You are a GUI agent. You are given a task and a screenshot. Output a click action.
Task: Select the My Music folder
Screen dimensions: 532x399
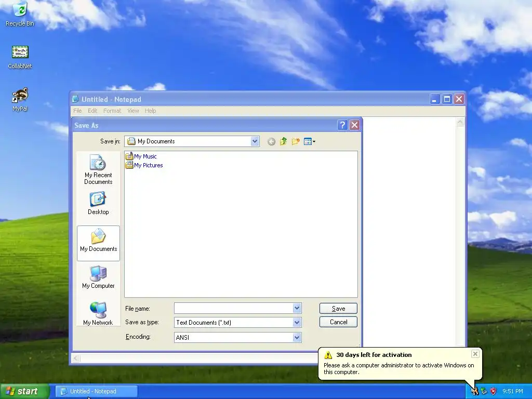pos(141,156)
